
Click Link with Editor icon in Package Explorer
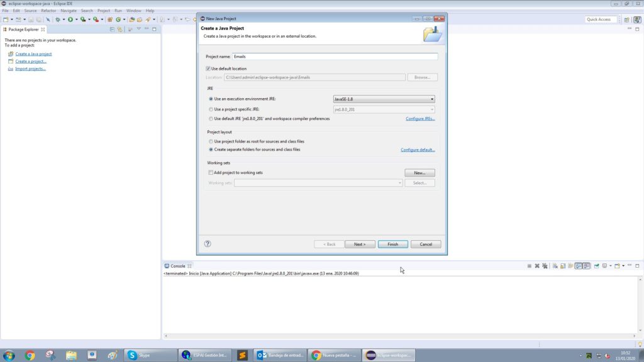[x=119, y=30]
